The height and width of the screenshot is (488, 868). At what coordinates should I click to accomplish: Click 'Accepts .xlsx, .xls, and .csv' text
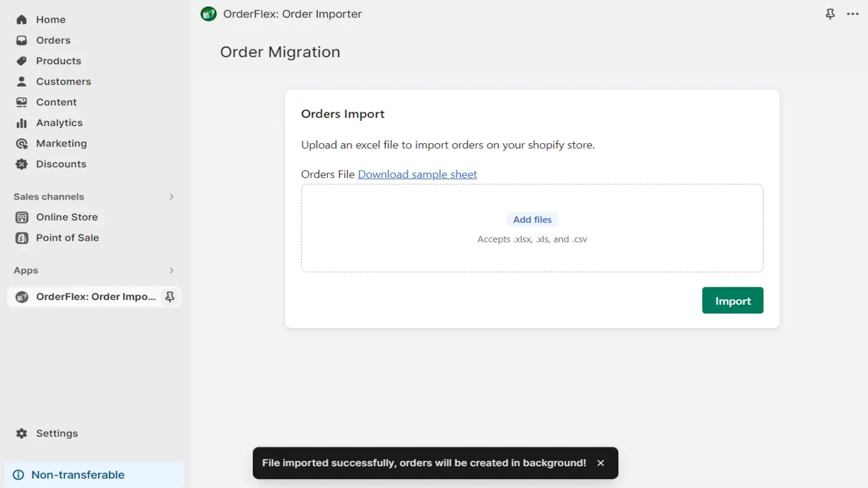pos(532,239)
